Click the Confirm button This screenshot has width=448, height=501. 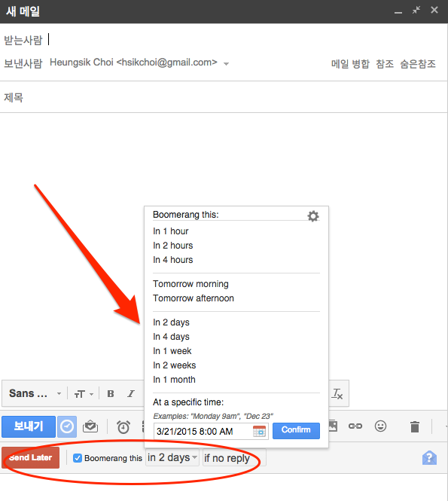point(296,430)
